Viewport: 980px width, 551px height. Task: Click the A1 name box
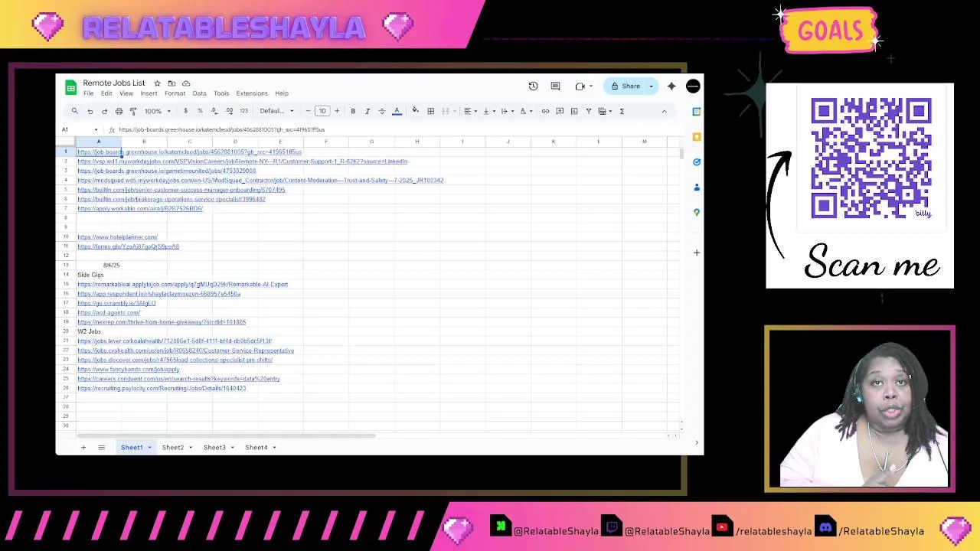(x=80, y=129)
